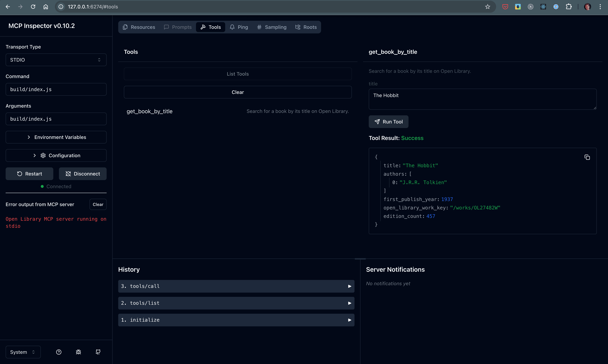Click the bug debugging guide icon
Screen dimensions: 608x364
78,352
